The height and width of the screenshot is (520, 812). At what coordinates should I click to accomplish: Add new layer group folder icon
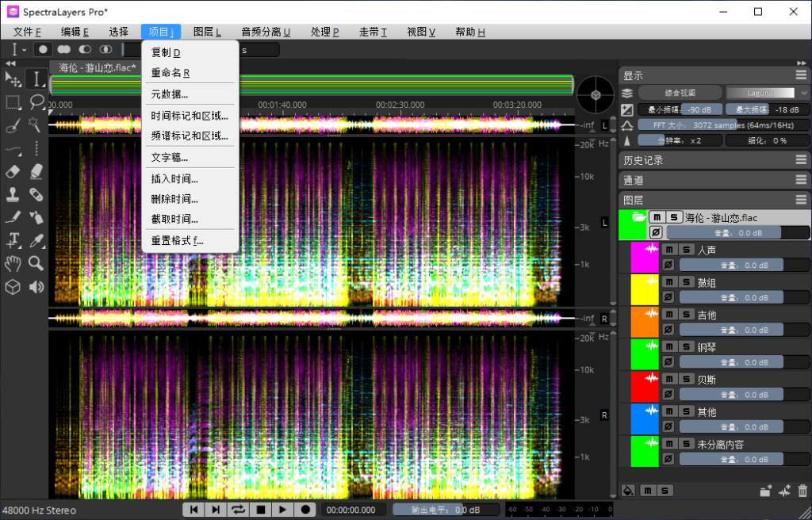coord(766,491)
